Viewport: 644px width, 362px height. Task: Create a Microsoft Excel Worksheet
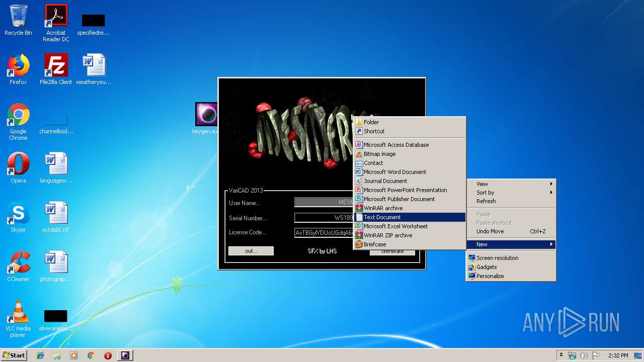click(x=410, y=226)
